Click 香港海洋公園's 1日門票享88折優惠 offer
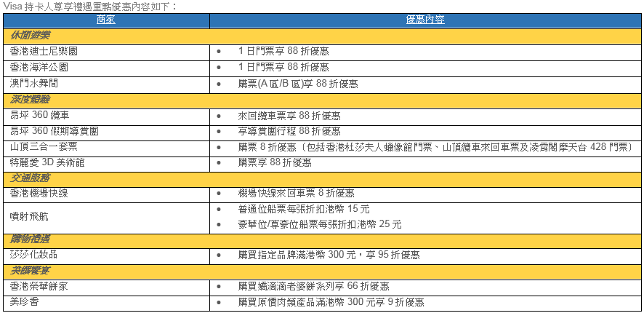Screen dimensions: 644x313 point(283,68)
